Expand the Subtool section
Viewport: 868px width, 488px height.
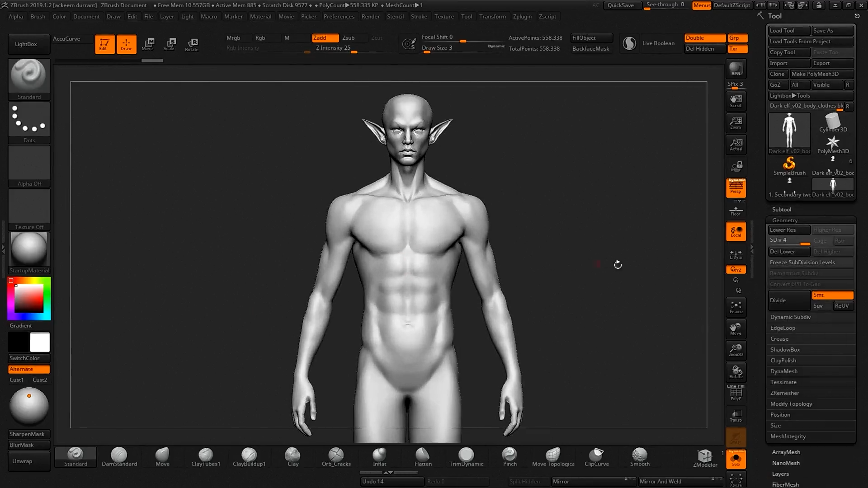(x=782, y=209)
